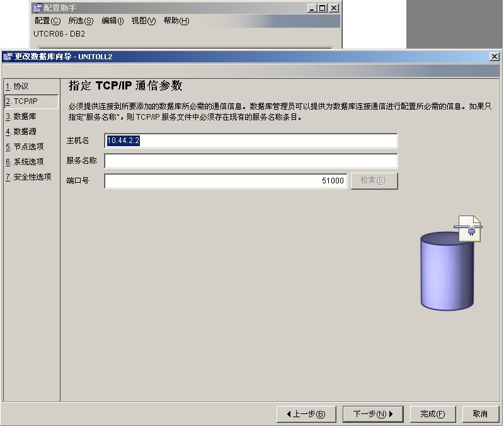Click the 下一步(N) next button
504x426 pixels.
coord(373,414)
